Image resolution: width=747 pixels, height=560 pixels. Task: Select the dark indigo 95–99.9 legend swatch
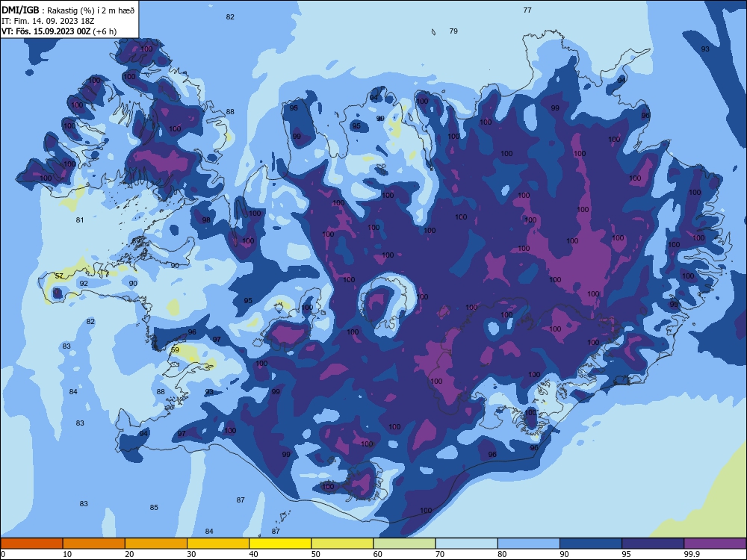tap(653, 544)
